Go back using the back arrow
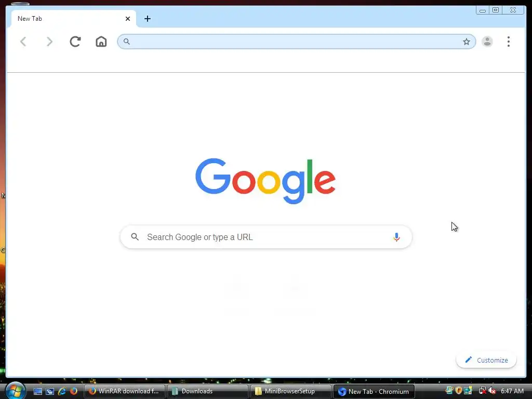The width and height of the screenshot is (532, 399). pyautogui.click(x=23, y=42)
